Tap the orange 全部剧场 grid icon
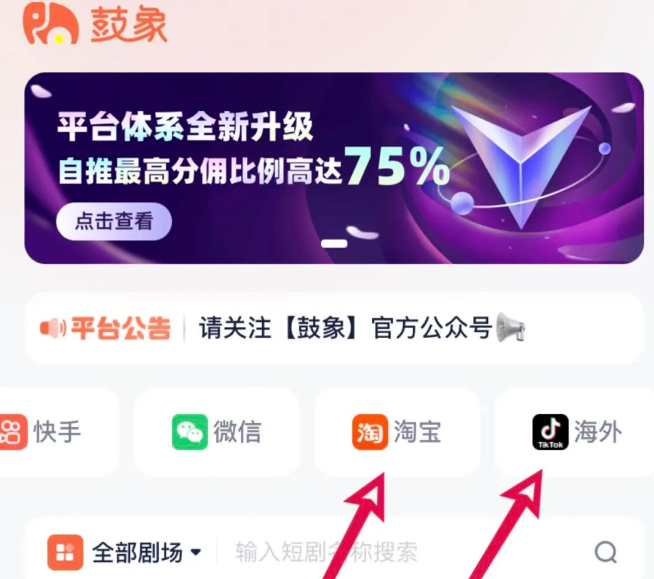The width and height of the screenshot is (654, 579). point(65,552)
